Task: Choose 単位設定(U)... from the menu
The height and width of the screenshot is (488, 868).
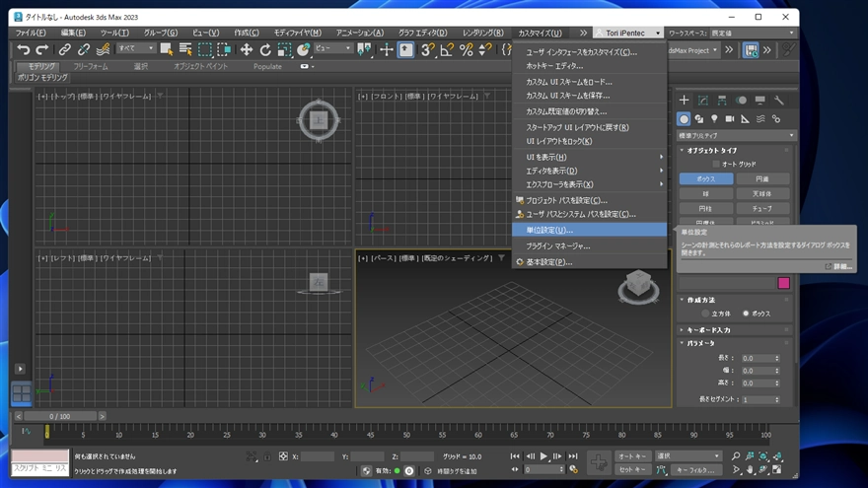Action: point(589,230)
